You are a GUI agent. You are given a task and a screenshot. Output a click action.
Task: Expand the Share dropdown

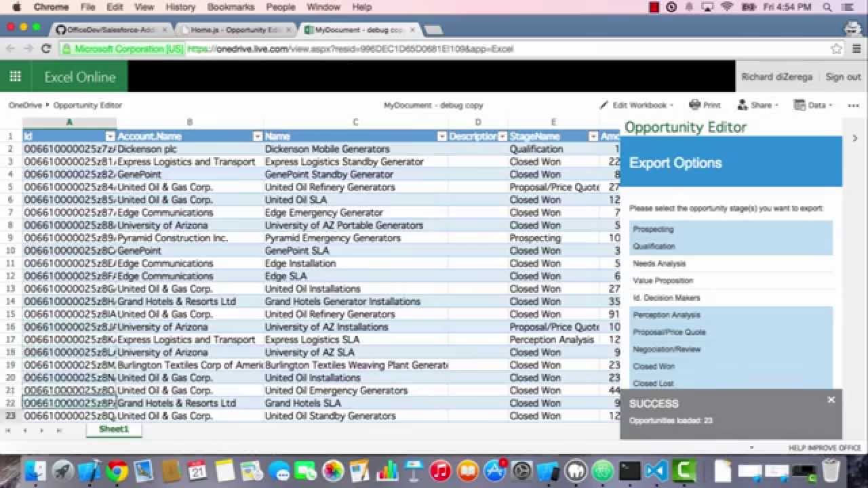tap(757, 105)
